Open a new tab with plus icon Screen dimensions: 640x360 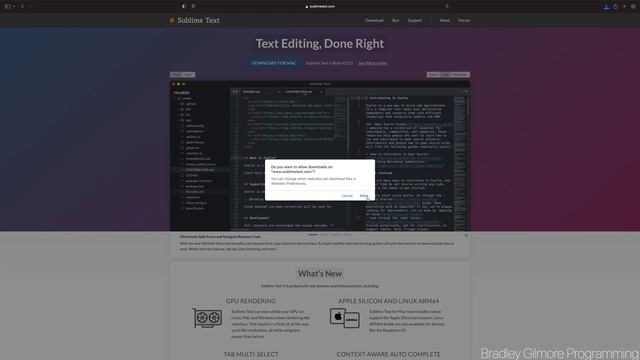[624, 6]
